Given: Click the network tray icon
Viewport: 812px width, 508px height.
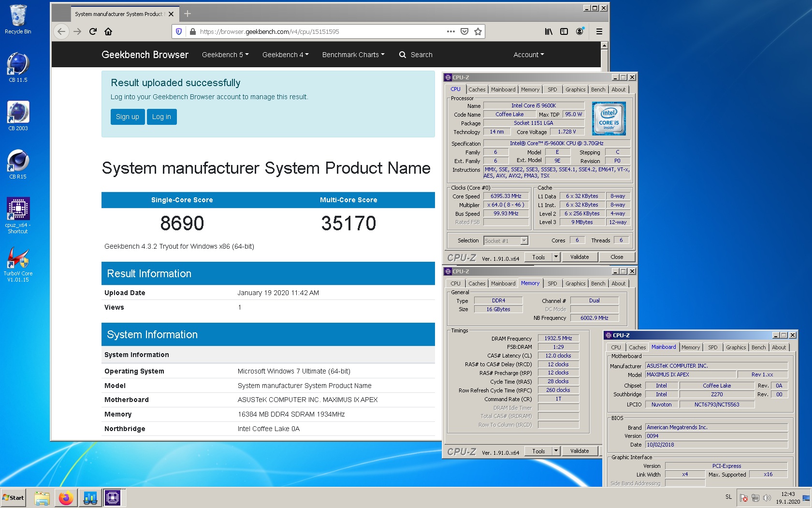Looking at the screenshot, I should click(755, 498).
